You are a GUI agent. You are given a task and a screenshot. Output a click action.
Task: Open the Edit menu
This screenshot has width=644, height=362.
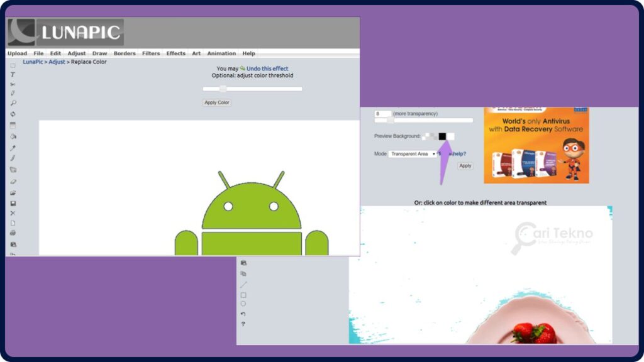[x=55, y=53]
